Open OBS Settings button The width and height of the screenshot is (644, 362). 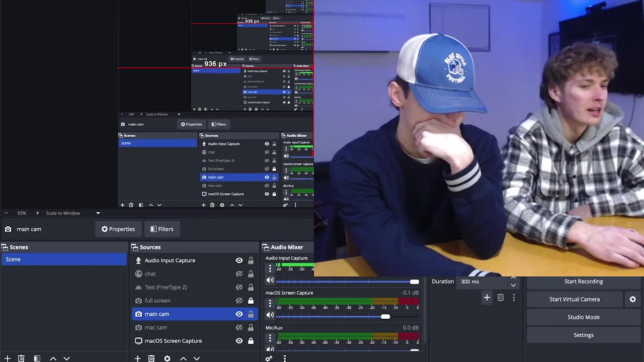tap(584, 335)
